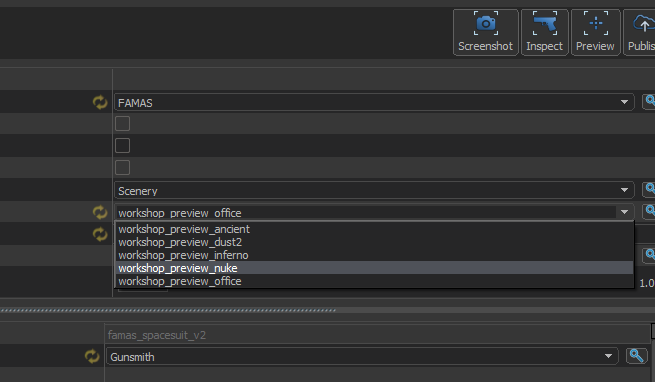Image resolution: width=655 pixels, height=382 pixels.
Task: Click the magnifier next to Scenery
Action: pos(649,190)
